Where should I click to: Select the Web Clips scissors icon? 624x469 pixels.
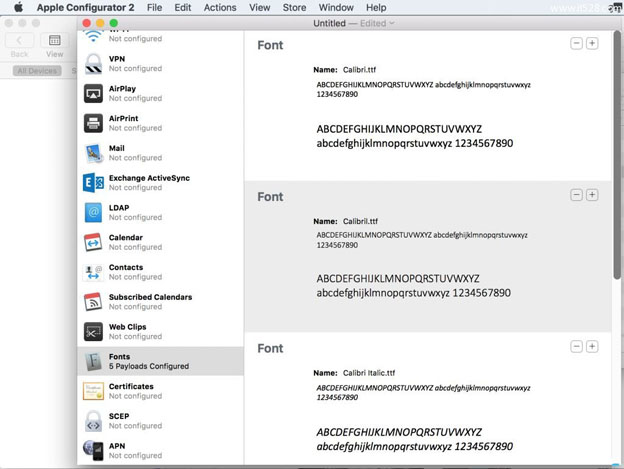[x=94, y=332]
